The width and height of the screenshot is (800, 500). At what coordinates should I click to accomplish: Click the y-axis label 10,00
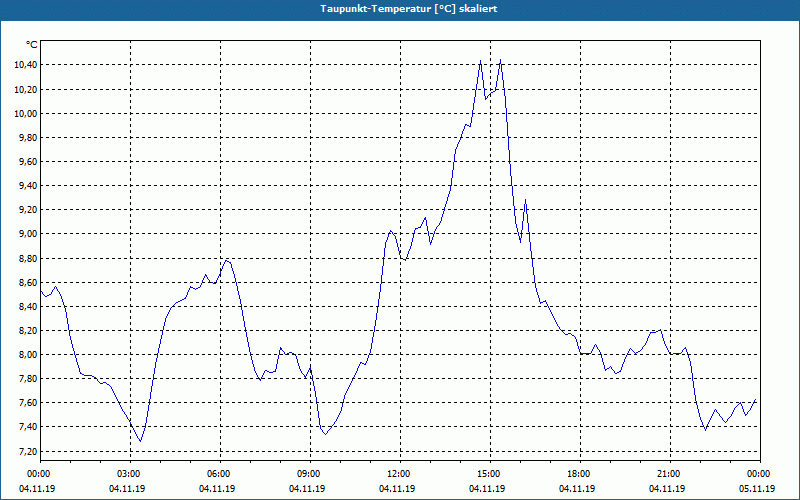click(x=27, y=114)
